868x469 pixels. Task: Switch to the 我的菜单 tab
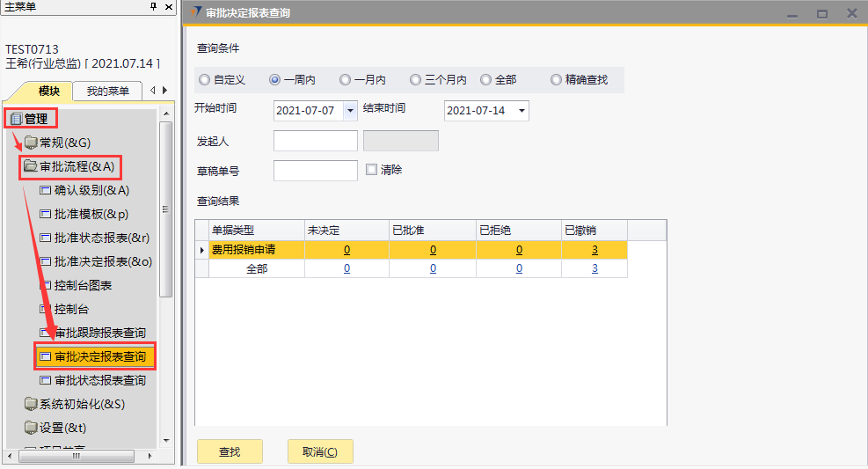[107, 92]
